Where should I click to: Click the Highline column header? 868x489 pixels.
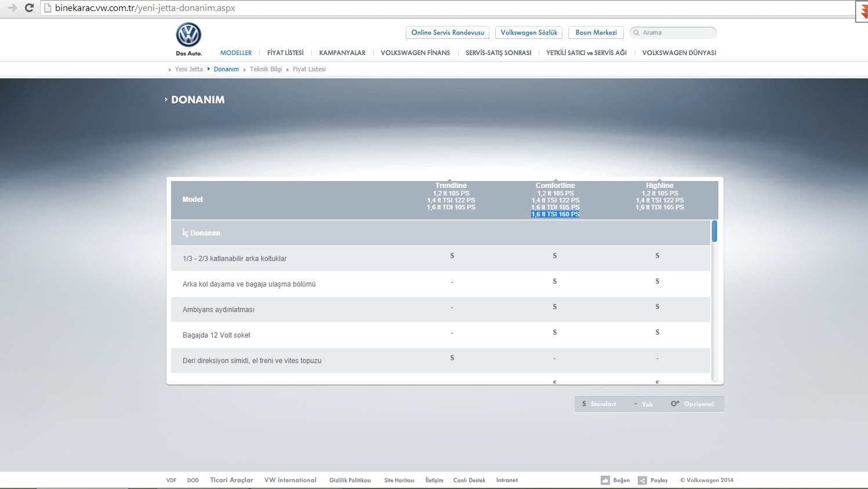click(660, 186)
